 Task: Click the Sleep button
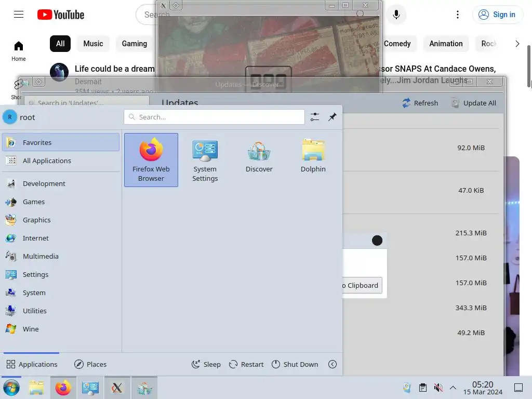(206, 364)
